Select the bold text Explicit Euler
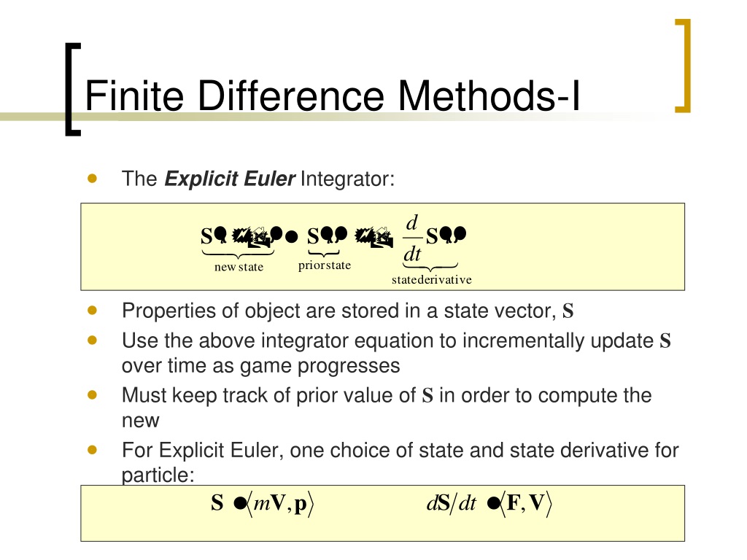This screenshot has width=747, height=560. click(230, 179)
